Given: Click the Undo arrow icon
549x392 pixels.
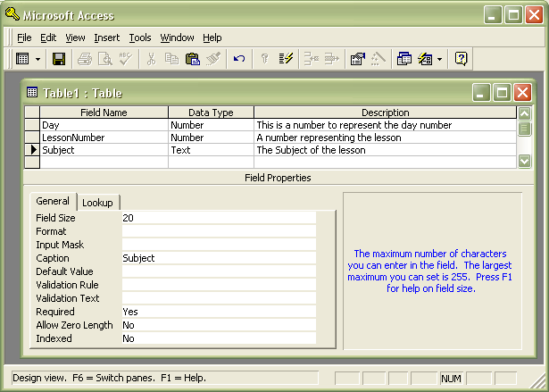Looking at the screenshot, I should (x=239, y=59).
